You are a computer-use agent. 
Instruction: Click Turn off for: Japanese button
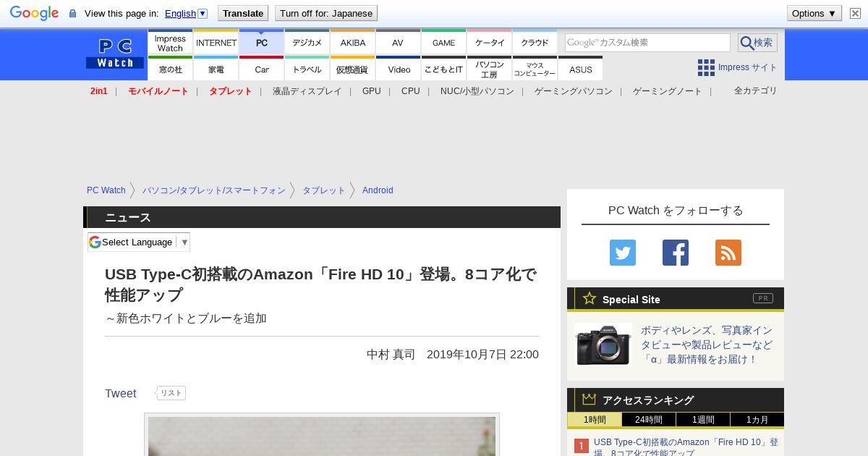[326, 13]
